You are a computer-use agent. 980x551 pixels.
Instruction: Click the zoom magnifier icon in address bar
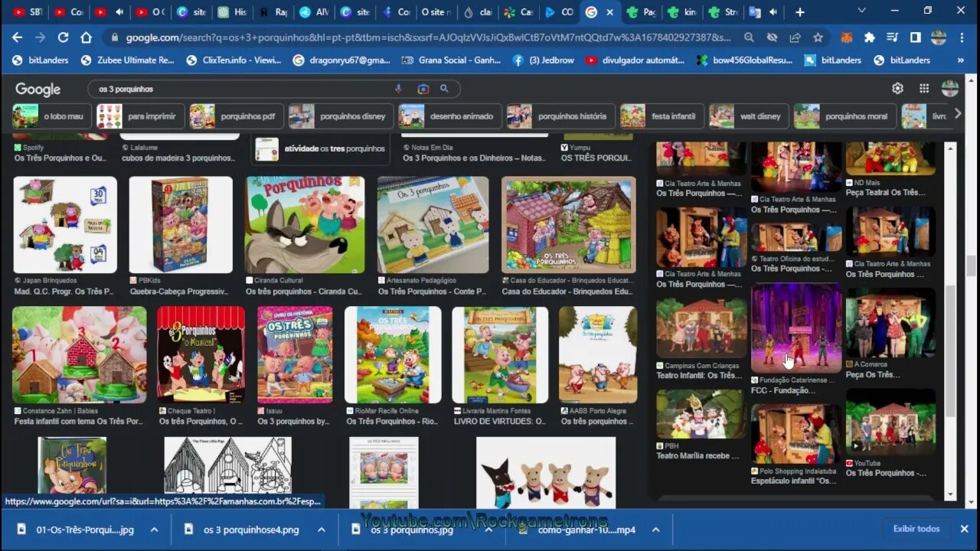(749, 37)
